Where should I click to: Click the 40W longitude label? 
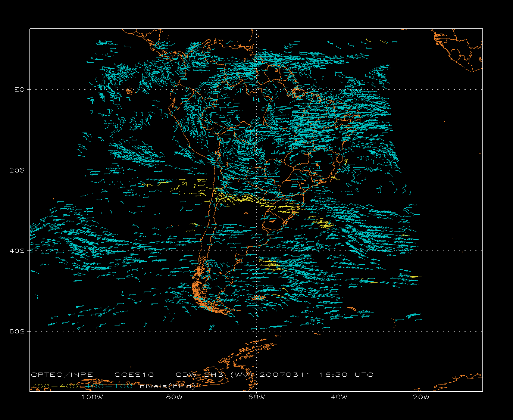pos(339,397)
